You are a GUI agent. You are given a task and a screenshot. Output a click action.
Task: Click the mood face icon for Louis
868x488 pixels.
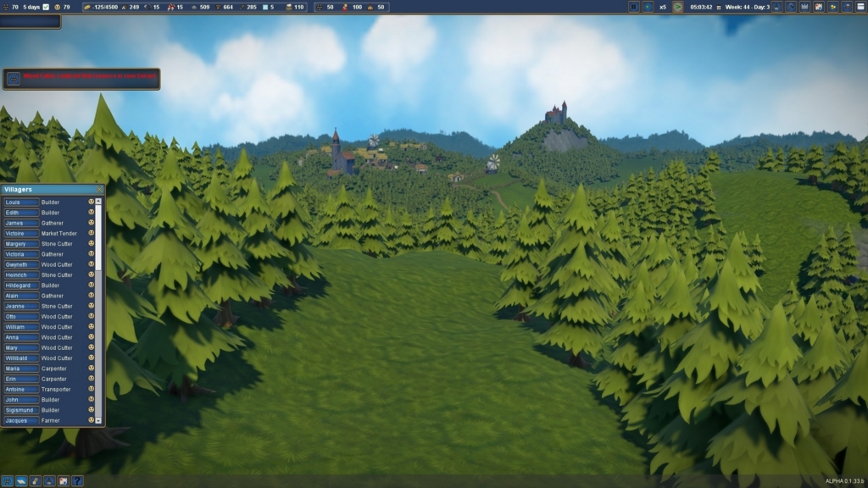point(91,202)
